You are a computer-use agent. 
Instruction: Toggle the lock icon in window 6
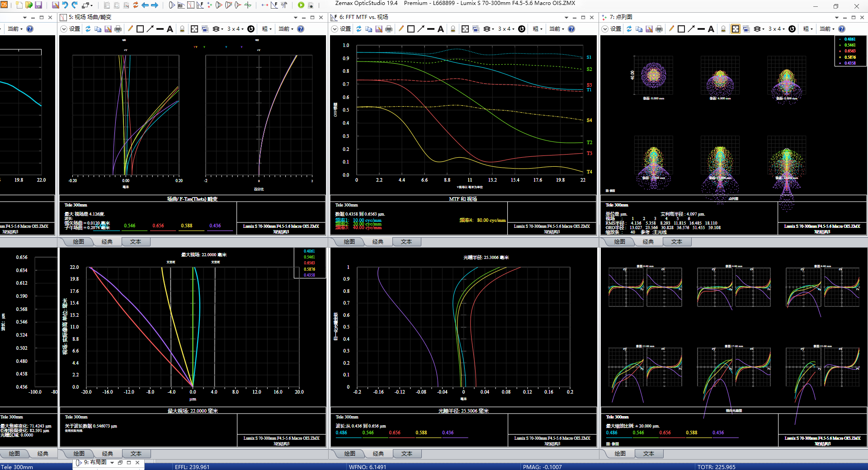tap(453, 29)
